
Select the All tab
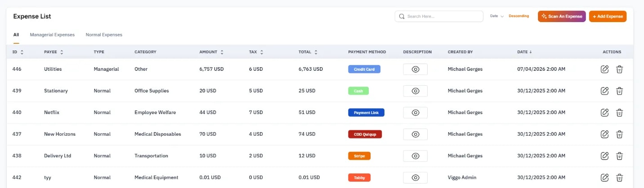click(x=16, y=35)
